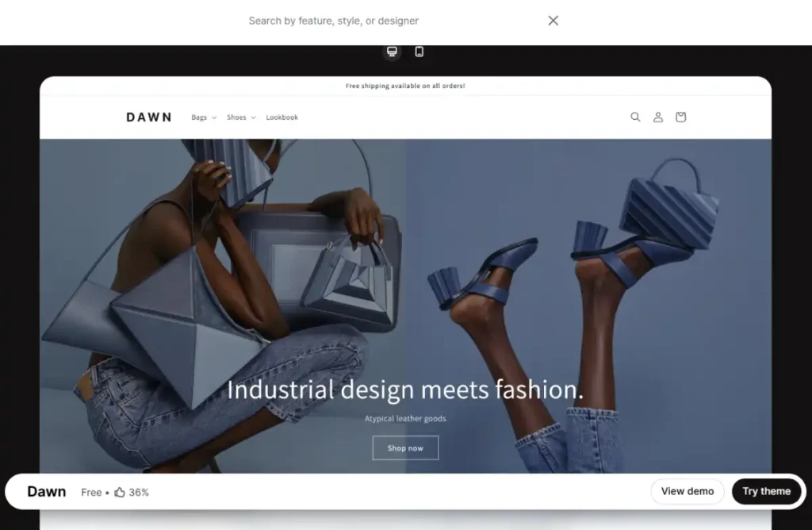Click the free shipping announcement text
812x530 pixels.
click(x=405, y=86)
